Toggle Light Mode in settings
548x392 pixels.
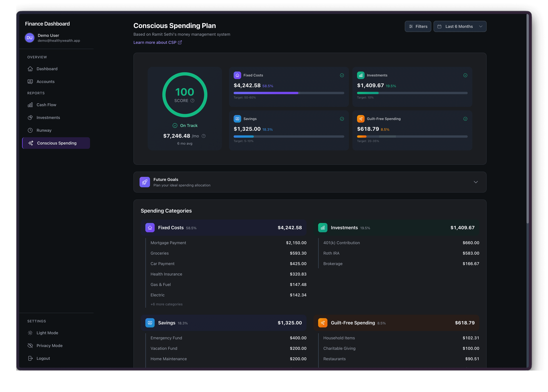[x=47, y=333]
